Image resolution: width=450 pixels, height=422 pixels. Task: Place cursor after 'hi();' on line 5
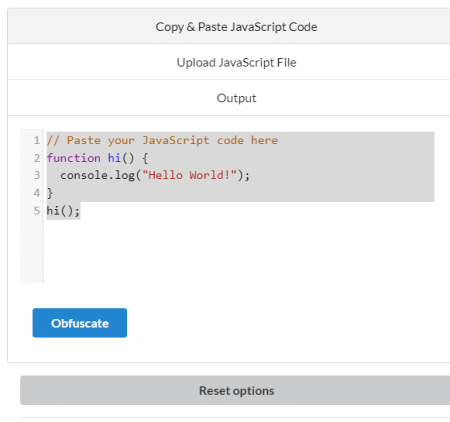coord(80,211)
